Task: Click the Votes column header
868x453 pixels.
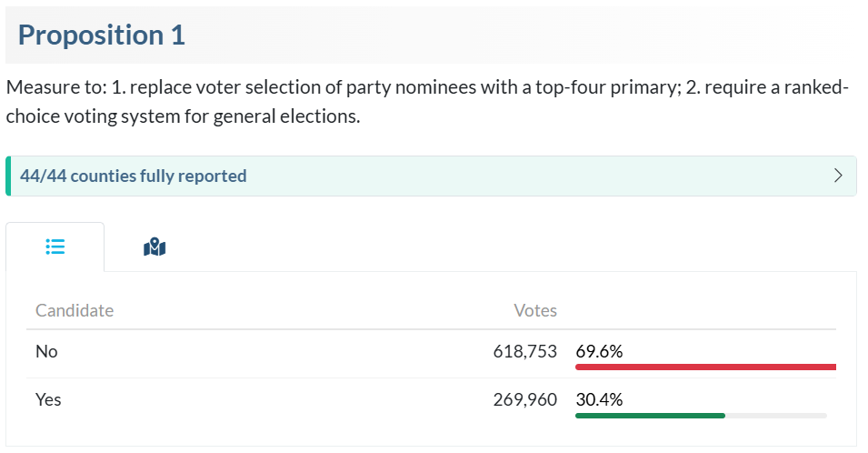Action: pos(535,310)
